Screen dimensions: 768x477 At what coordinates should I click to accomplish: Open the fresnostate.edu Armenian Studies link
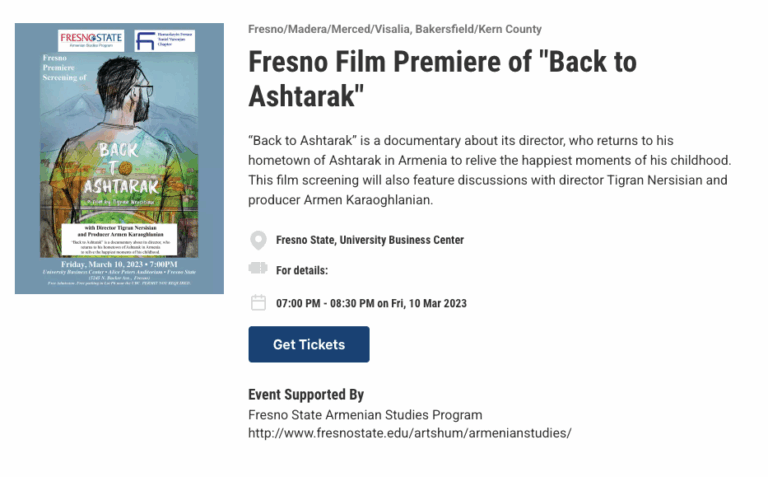409,433
